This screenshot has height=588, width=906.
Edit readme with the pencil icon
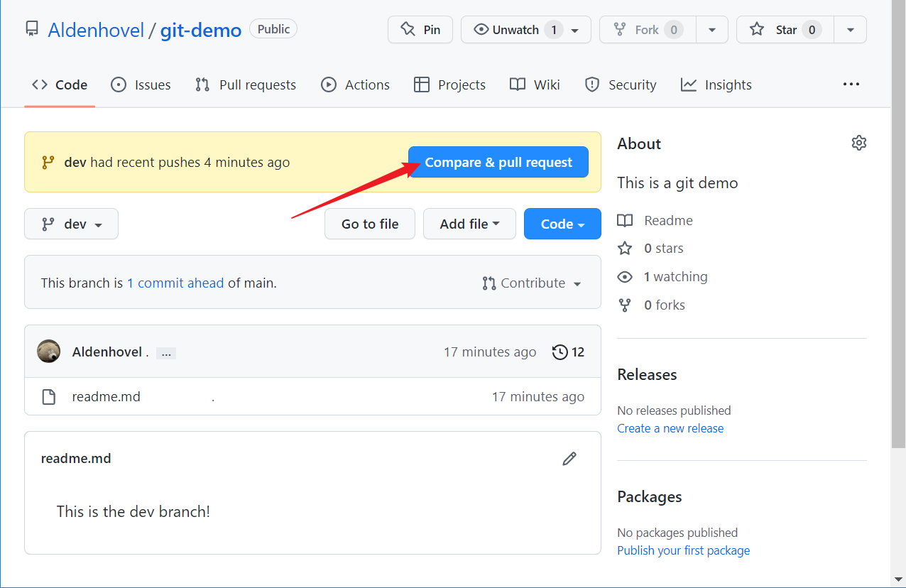pos(569,459)
